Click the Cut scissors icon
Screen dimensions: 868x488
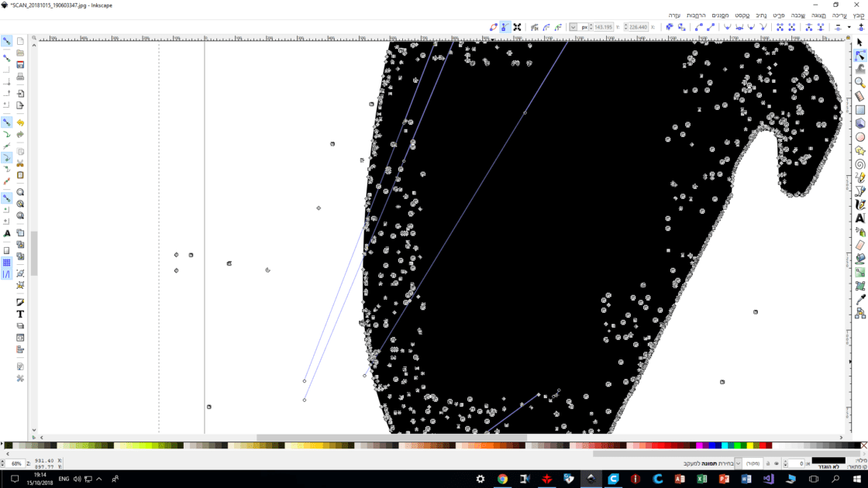(x=20, y=163)
